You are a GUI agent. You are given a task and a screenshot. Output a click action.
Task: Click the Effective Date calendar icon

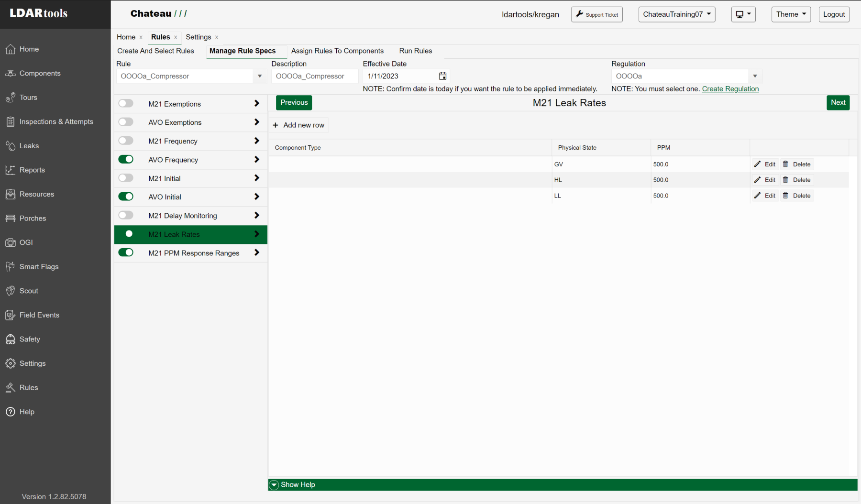[x=442, y=76]
